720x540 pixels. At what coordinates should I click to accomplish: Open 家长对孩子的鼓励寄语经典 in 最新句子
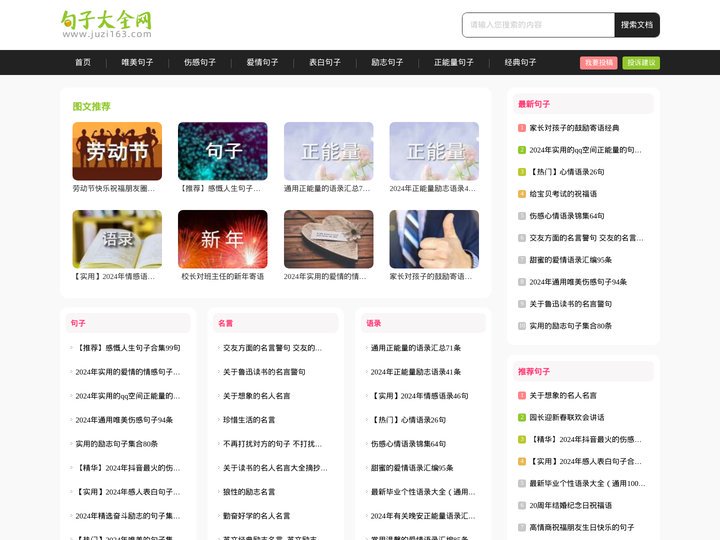tap(574, 128)
